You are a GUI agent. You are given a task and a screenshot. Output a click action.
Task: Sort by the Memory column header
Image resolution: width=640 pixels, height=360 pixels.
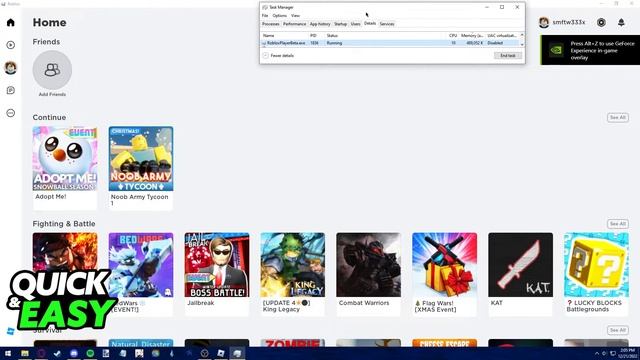coord(472,36)
